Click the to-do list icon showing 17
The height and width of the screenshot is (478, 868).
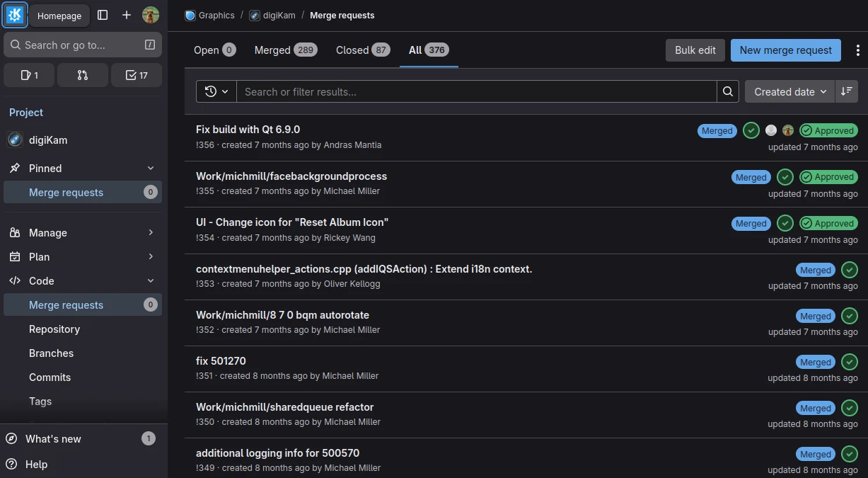tap(137, 74)
